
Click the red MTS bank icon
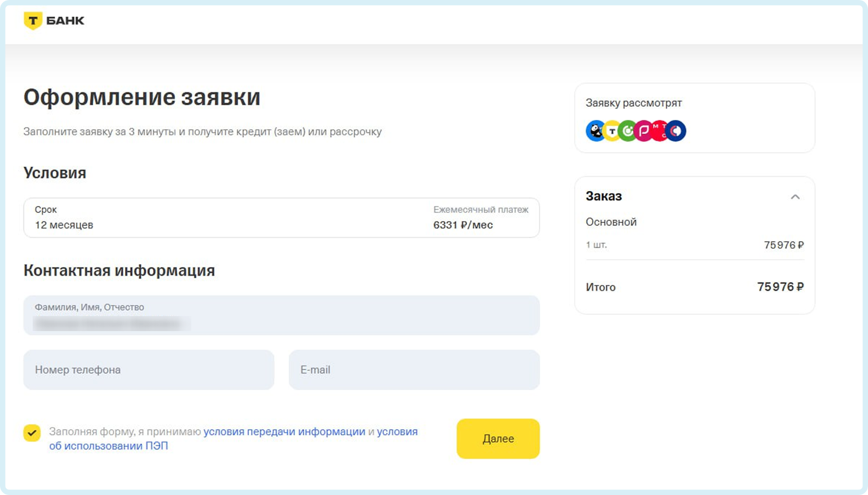click(659, 130)
